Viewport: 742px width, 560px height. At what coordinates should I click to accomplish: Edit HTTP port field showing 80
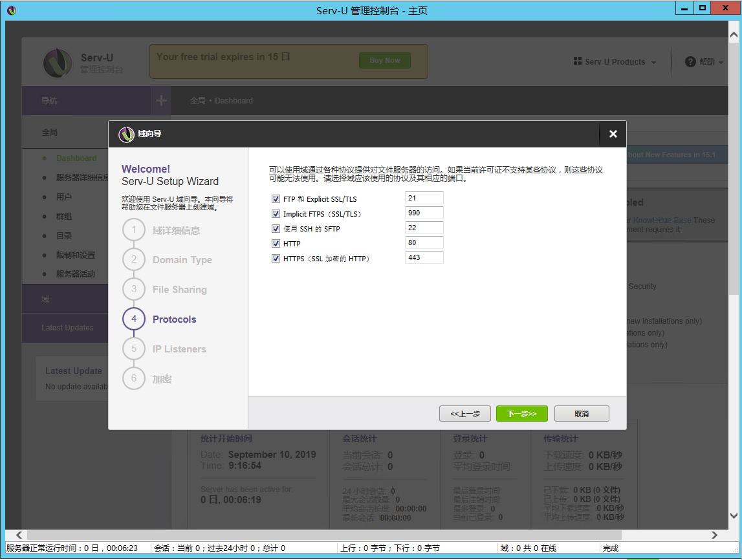point(424,242)
